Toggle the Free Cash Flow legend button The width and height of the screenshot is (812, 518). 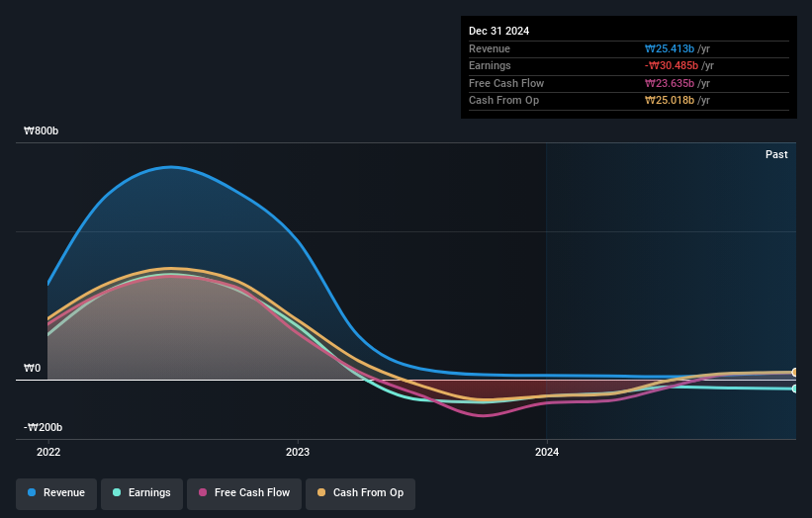click(x=244, y=493)
